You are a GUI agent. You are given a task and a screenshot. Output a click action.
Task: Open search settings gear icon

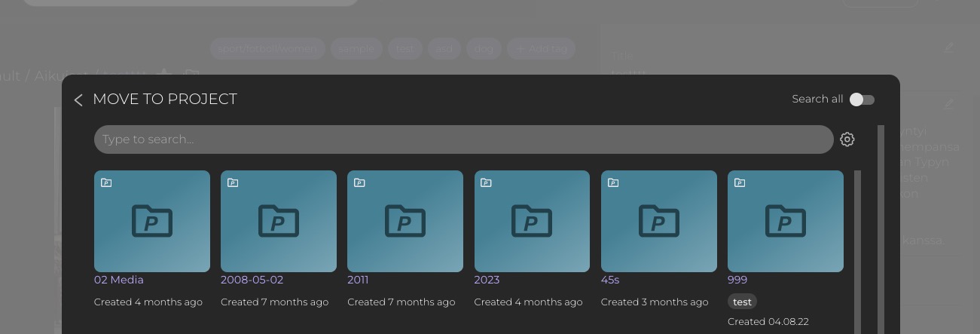[x=847, y=139]
